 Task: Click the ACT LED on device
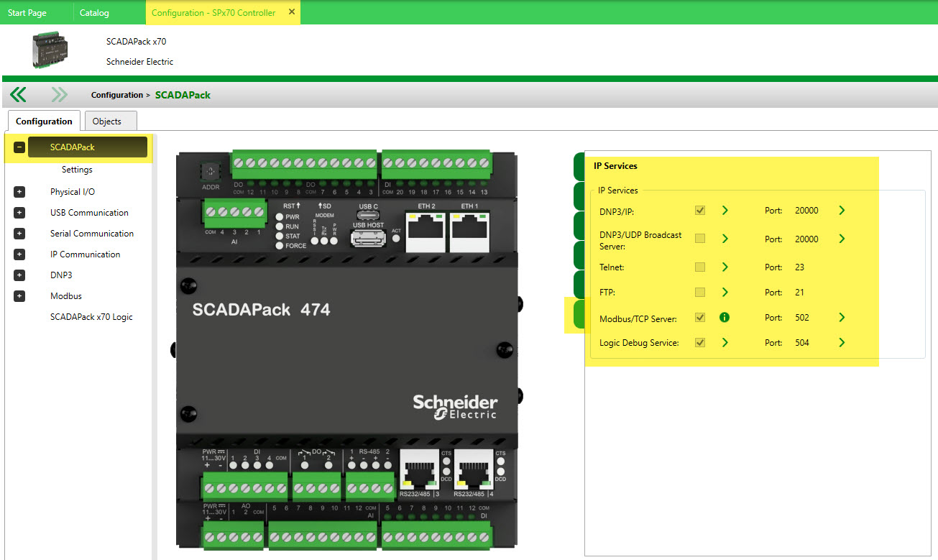pos(396,237)
